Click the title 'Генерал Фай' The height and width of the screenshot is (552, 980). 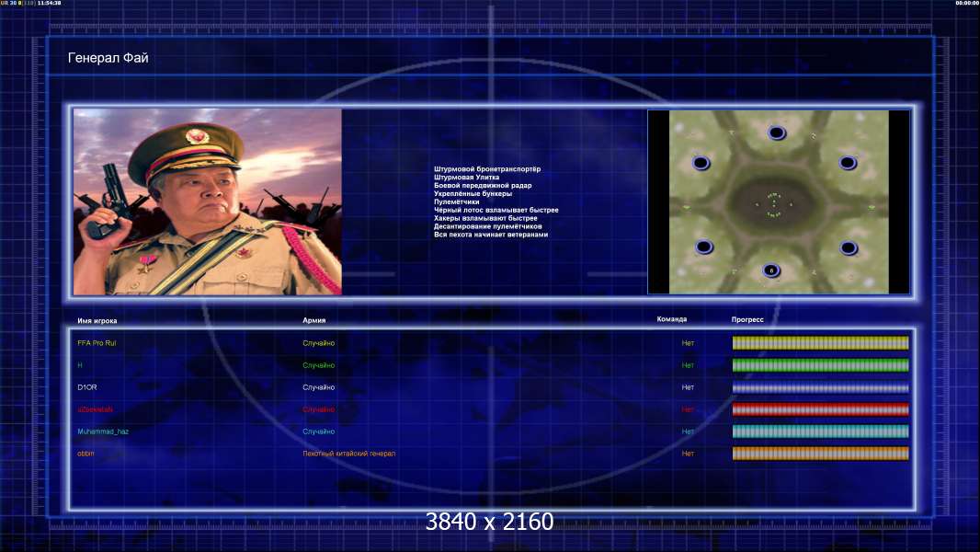108,58
